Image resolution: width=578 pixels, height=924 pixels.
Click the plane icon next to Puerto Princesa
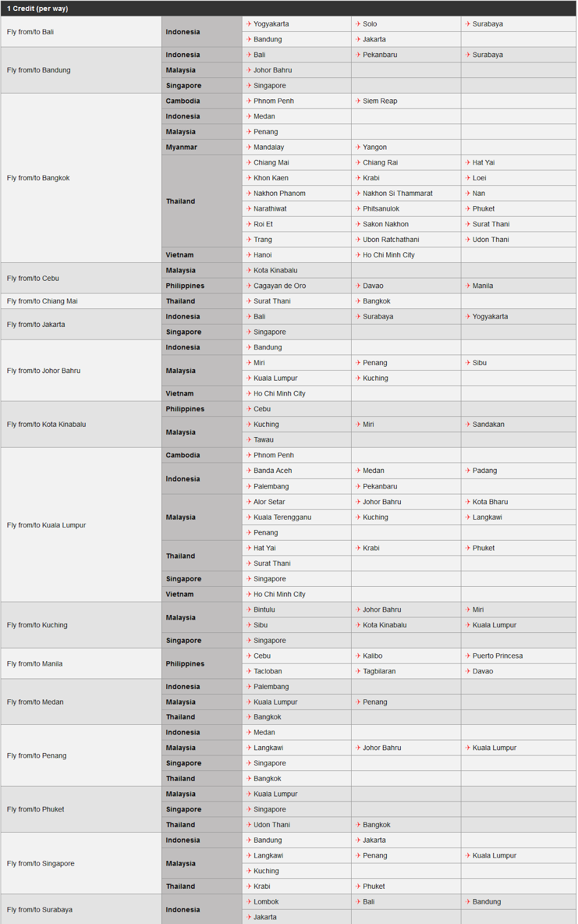(x=468, y=656)
